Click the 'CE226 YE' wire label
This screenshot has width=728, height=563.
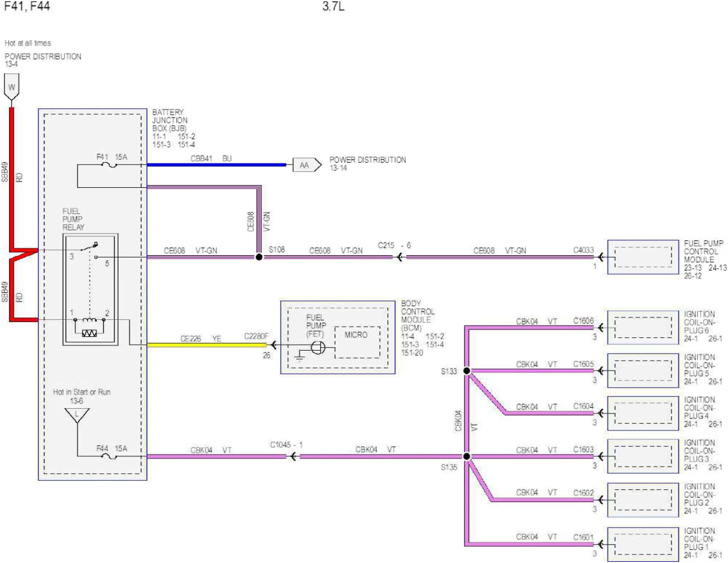click(200, 339)
